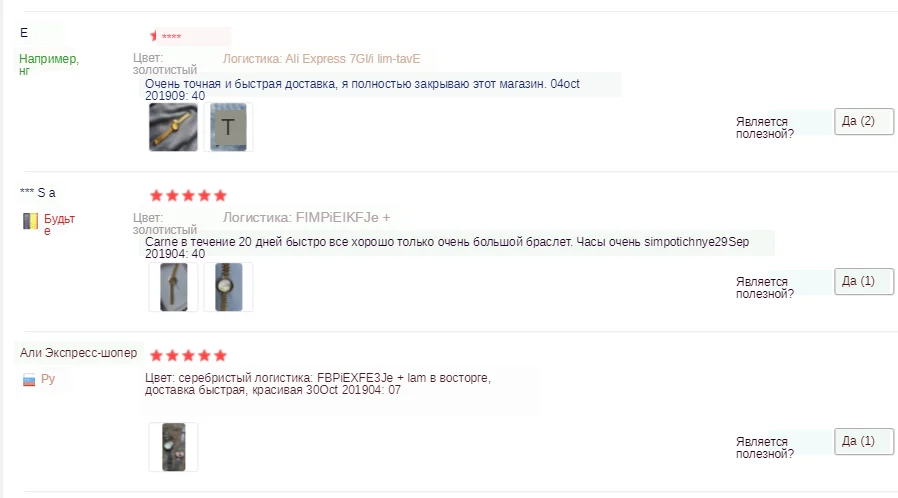Image resolution: width=898 pixels, height=498 pixels.
Task: Open the first watch photo in *** S a review
Action: coord(174,287)
